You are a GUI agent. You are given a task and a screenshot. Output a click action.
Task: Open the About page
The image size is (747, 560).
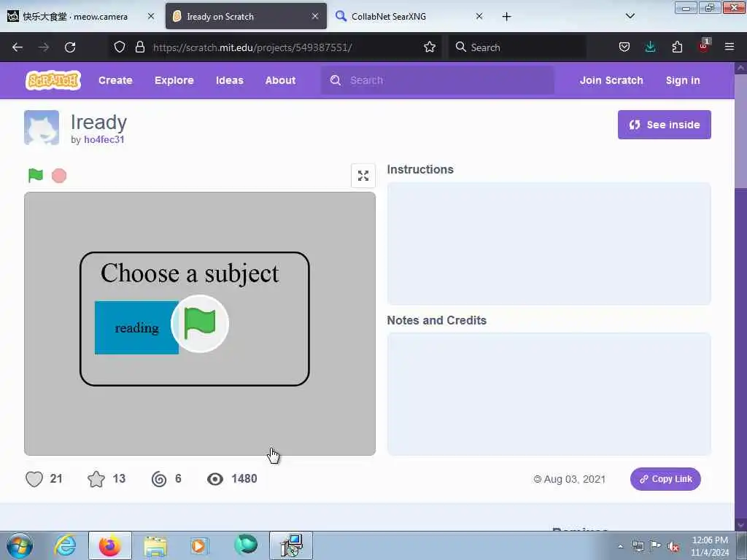click(x=280, y=80)
